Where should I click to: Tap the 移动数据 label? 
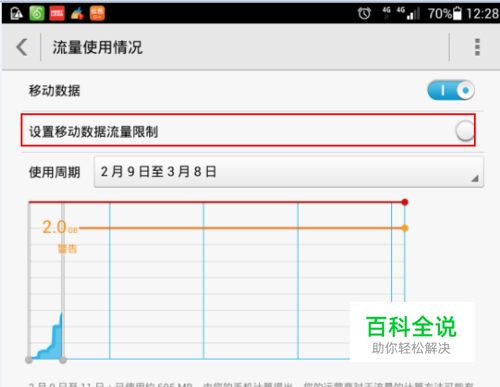tap(54, 90)
